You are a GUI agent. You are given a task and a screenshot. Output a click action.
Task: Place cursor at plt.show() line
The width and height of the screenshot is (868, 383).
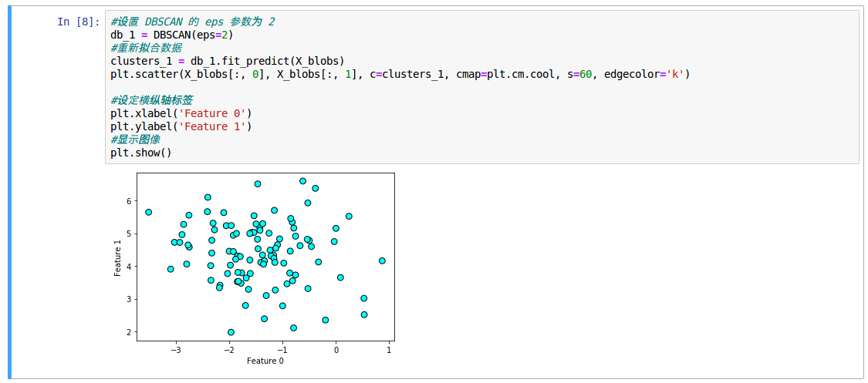tap(141, 153)
